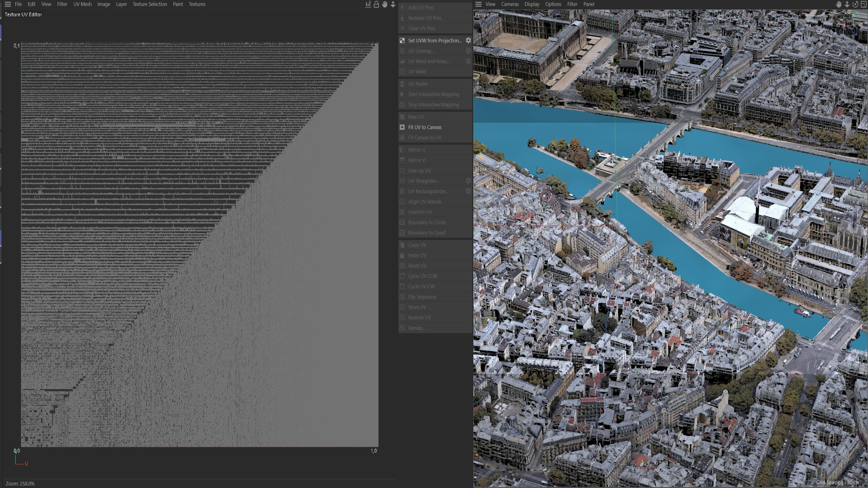Click Set UVW from Projection command
The height and width of the screenshot is (488, 868).
click(x=435, y=40)
